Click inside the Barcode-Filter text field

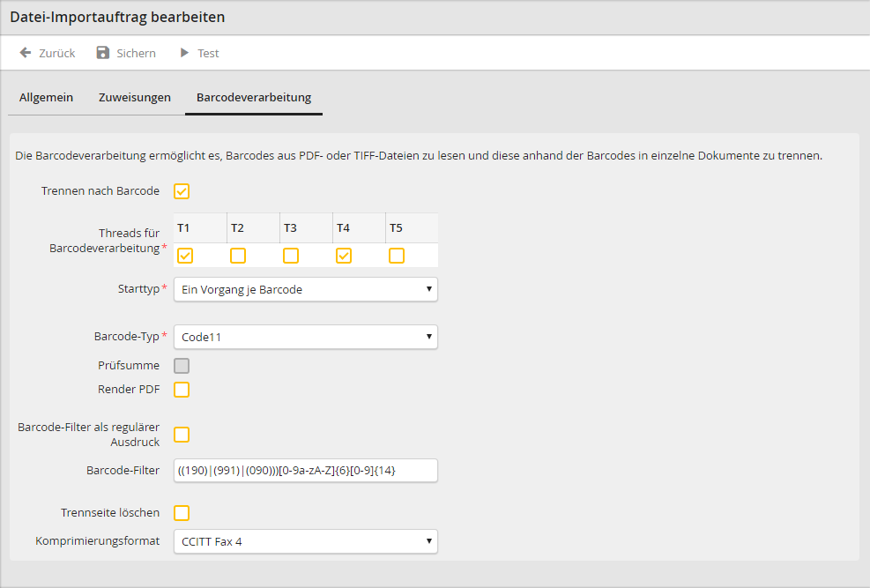pyautogui.click(x=305, y=470)
